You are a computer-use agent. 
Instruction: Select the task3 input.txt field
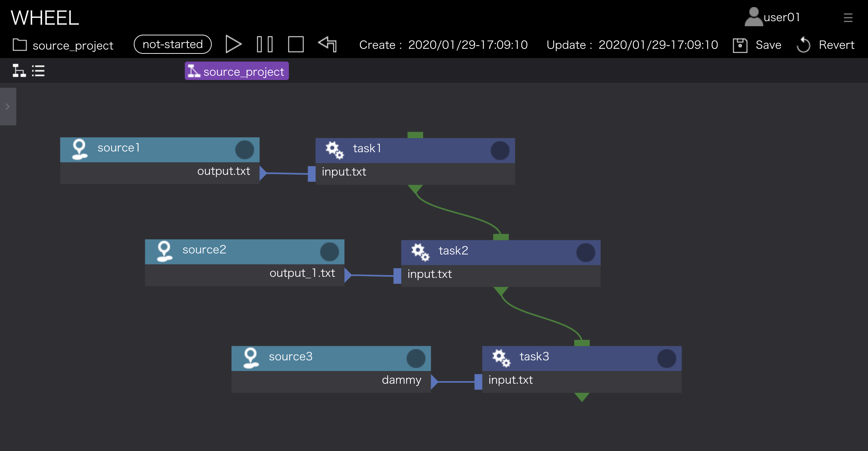coord(510,380)
